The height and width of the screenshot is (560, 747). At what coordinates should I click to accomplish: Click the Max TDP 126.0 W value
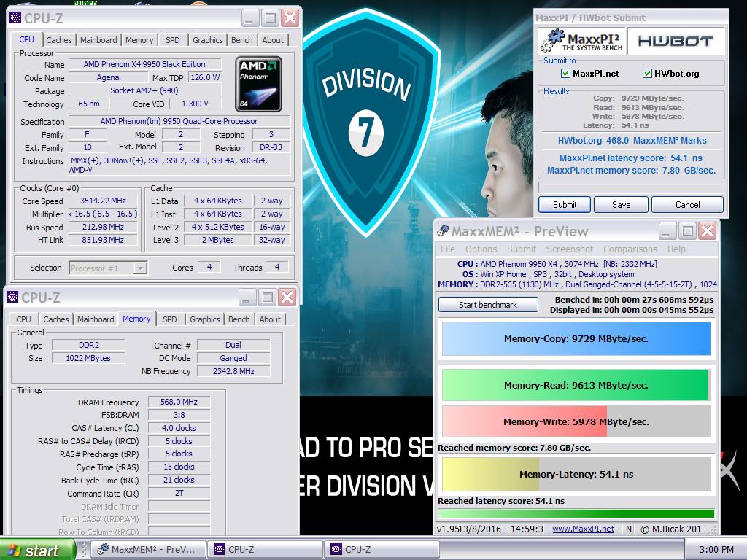[x=205, y=77]
